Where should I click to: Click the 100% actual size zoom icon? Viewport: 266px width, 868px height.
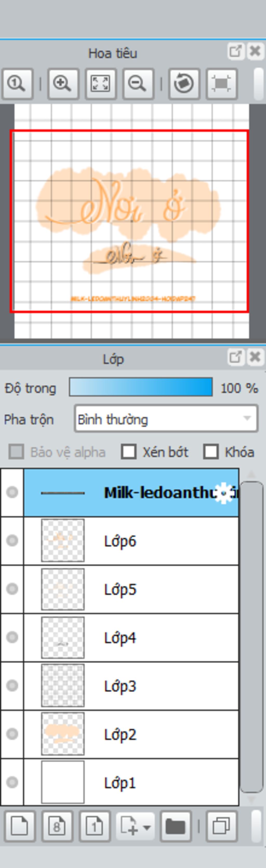[17, 84]
